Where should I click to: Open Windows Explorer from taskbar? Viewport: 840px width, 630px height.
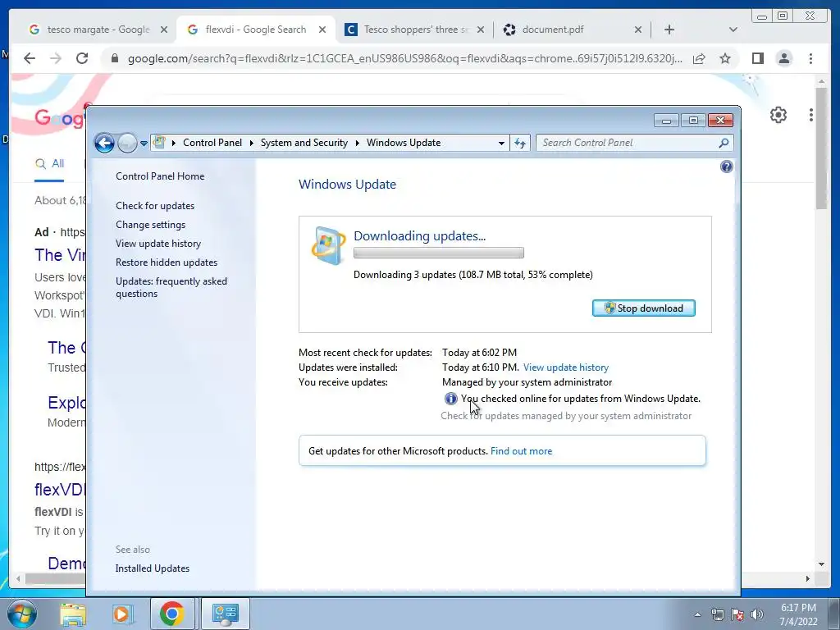(x=72, y=614)
